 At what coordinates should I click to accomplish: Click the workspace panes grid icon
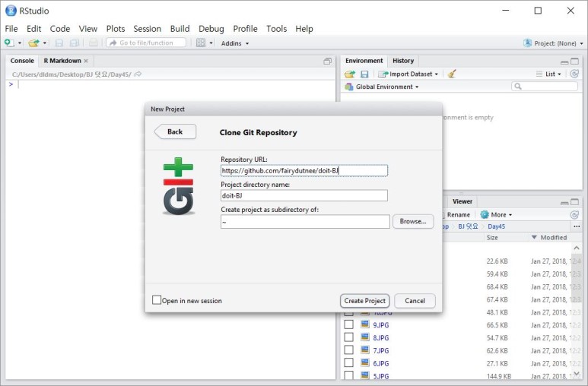click(x=201, y=43)
